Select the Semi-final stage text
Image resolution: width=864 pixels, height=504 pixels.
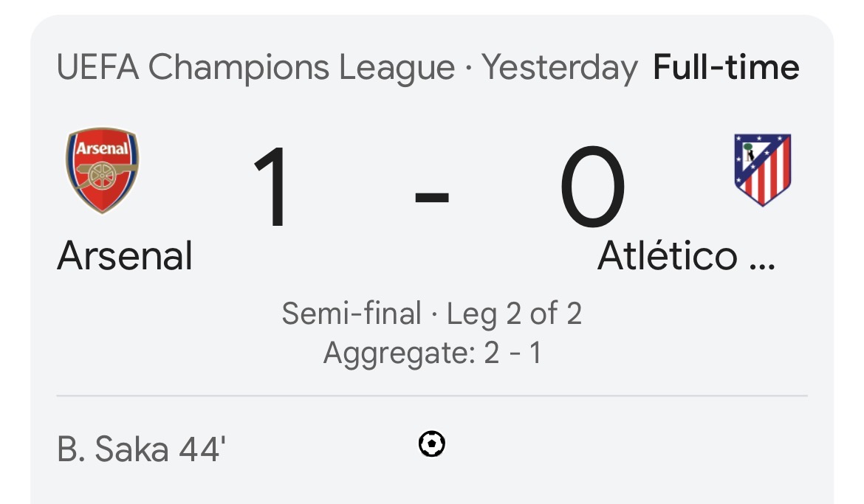coord(351,314)
